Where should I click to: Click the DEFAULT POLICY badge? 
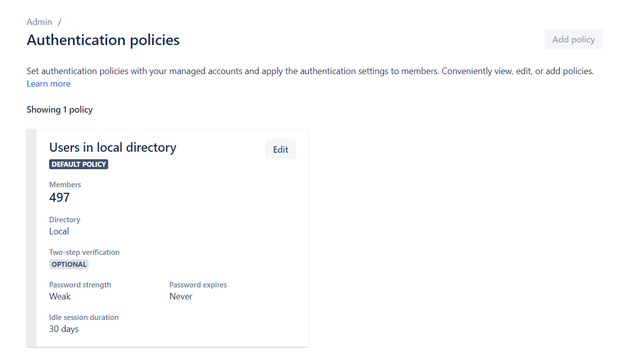tap(79, 164)
